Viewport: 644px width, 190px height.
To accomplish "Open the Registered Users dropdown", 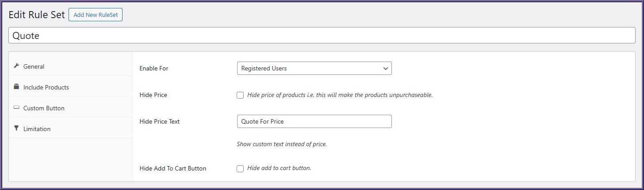I will pyautogui.click(x=314, y=68).
